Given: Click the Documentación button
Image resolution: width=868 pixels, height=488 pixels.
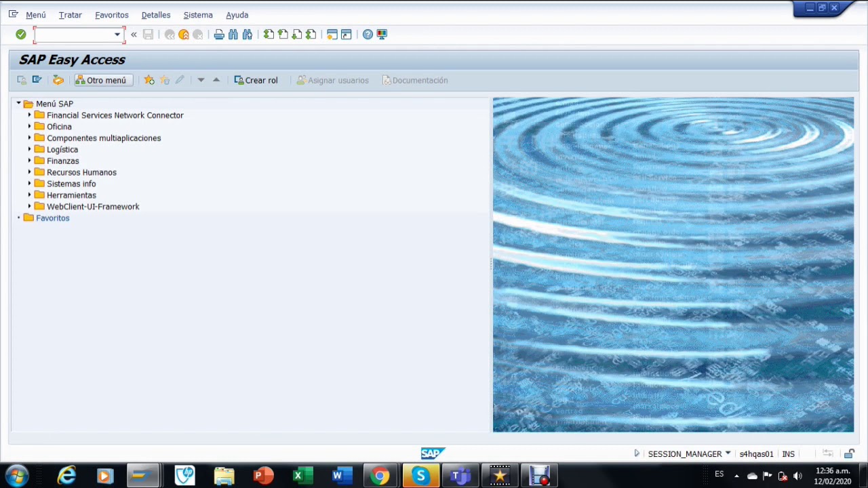Looking at the screenshot, I should (x=415, y=80).
